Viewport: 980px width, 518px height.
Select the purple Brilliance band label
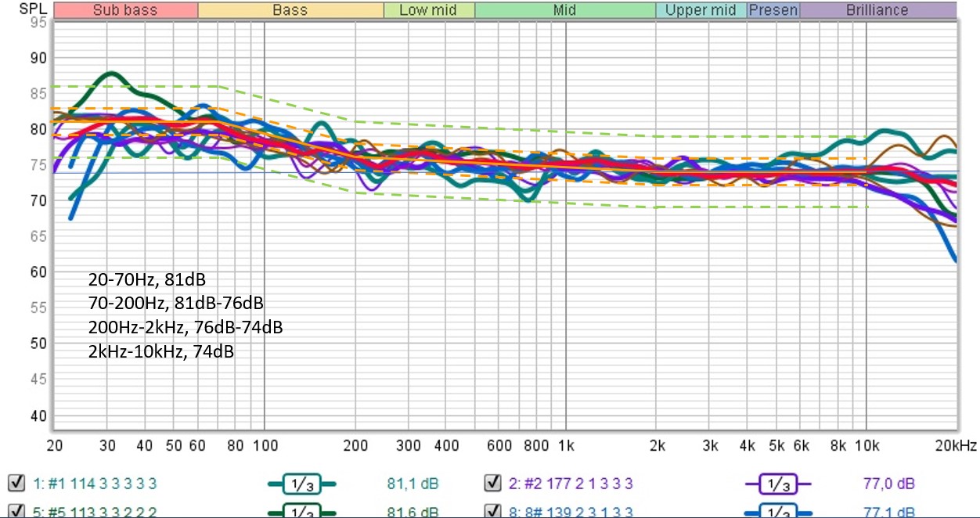[877, 10]
